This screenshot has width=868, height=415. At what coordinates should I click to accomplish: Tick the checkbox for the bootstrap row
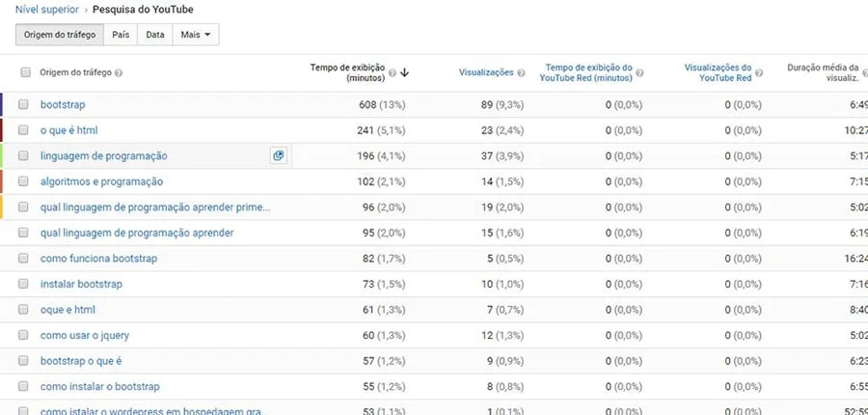(23, 104)
